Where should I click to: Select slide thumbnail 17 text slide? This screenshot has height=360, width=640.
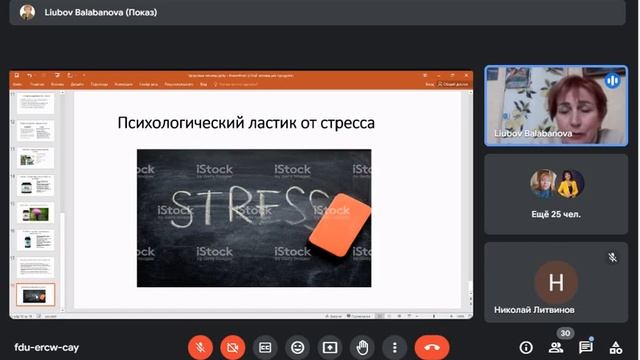36,267
